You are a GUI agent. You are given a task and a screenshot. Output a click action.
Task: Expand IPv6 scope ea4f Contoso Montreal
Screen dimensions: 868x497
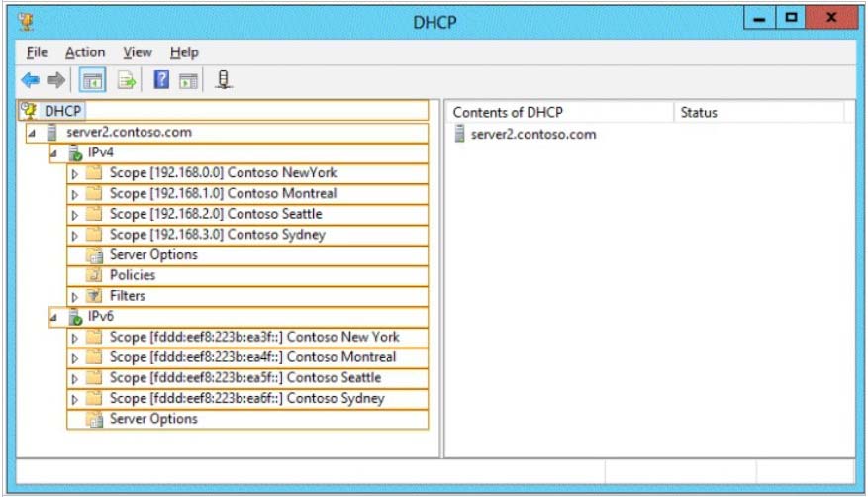pos(75,358)
